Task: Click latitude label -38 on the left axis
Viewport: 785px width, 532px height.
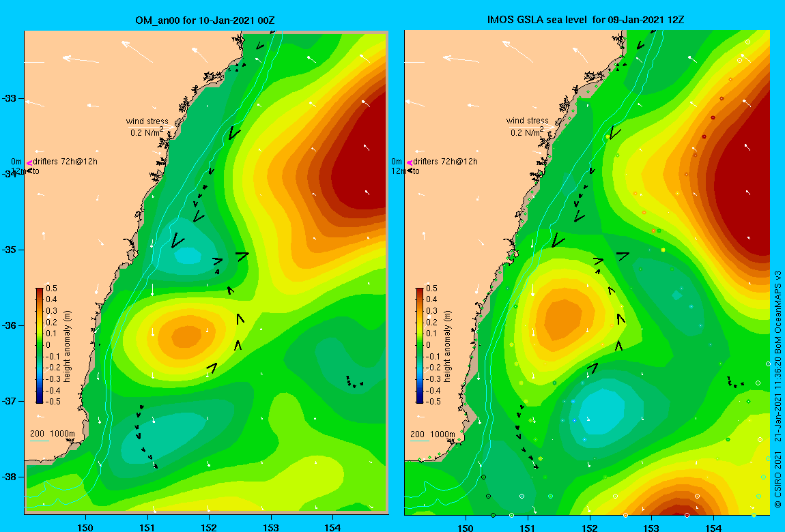Action: [9, 477]
